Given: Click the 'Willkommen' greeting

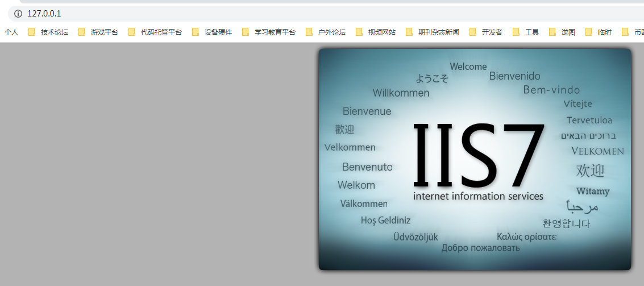Looking at the screenshot, I should click(401, 93).
